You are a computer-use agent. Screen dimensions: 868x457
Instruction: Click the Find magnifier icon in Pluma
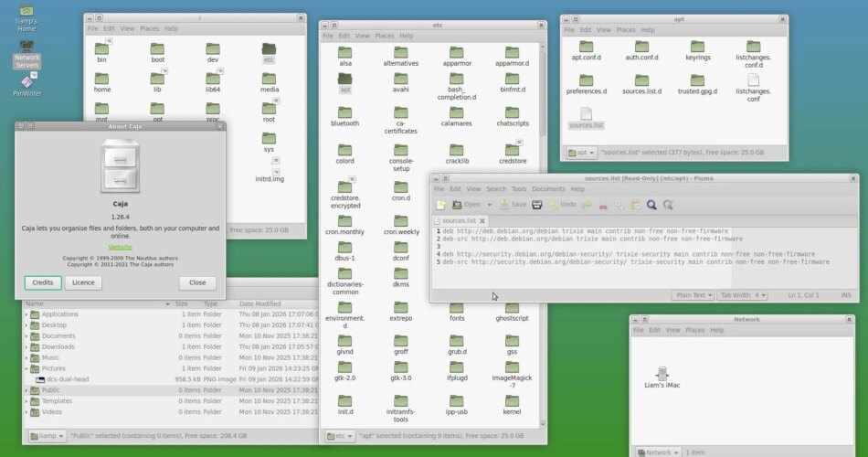tap(651, 205)
